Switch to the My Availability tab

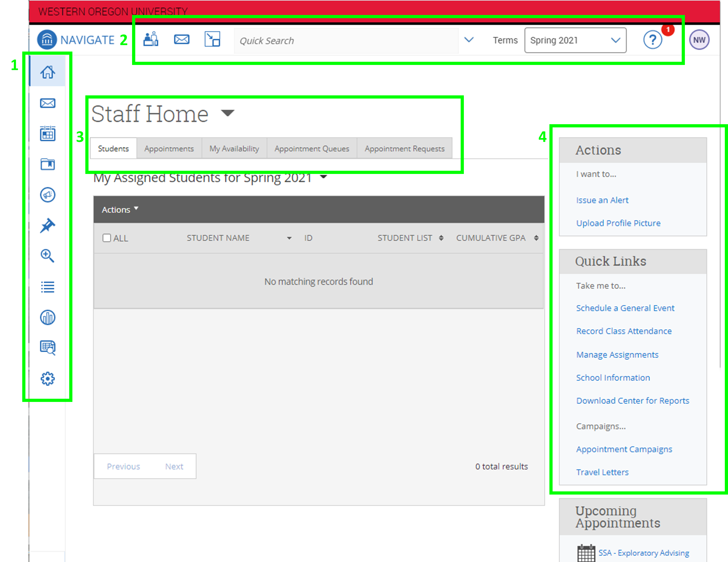[x=234, y=149]
